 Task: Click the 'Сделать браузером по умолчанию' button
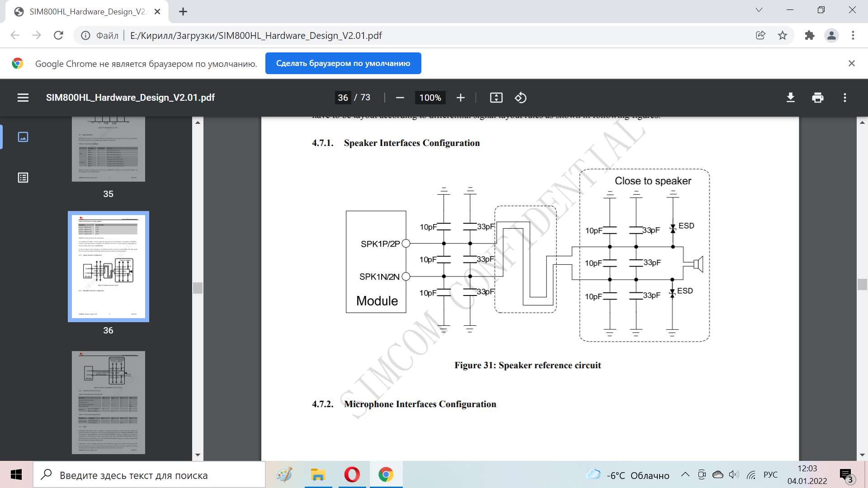click(x=343, y=63)
